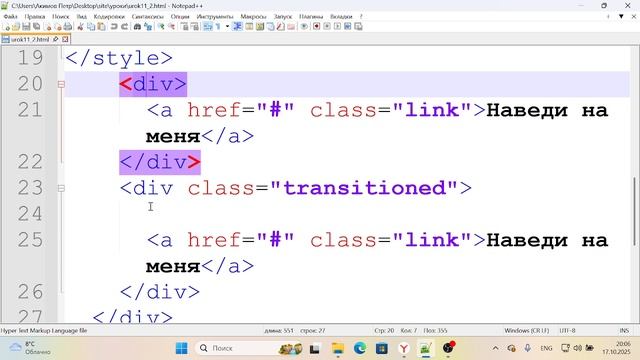Image resolution: width=640 pixels, height=360 pixels.
Task: Open the Инструменты menu
Action: [x=215, y=17]
